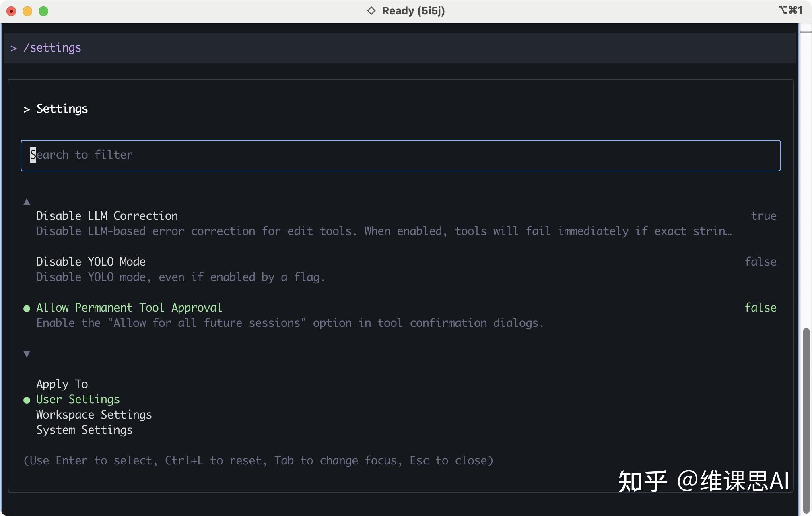Click the diamond icon in window title
The height and width of the screenshot is (516, 812).
point(371,11)
